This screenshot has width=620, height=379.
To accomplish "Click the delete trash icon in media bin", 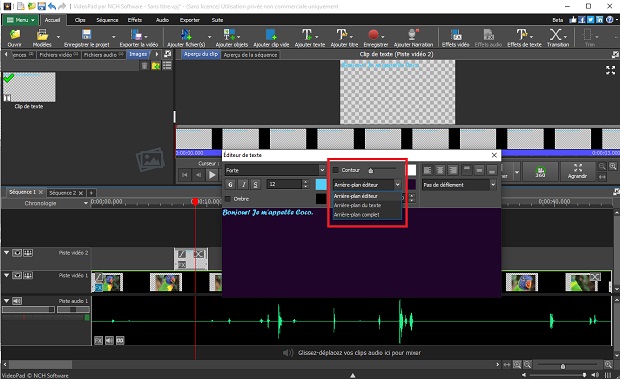I will click(x=145, y=66).
